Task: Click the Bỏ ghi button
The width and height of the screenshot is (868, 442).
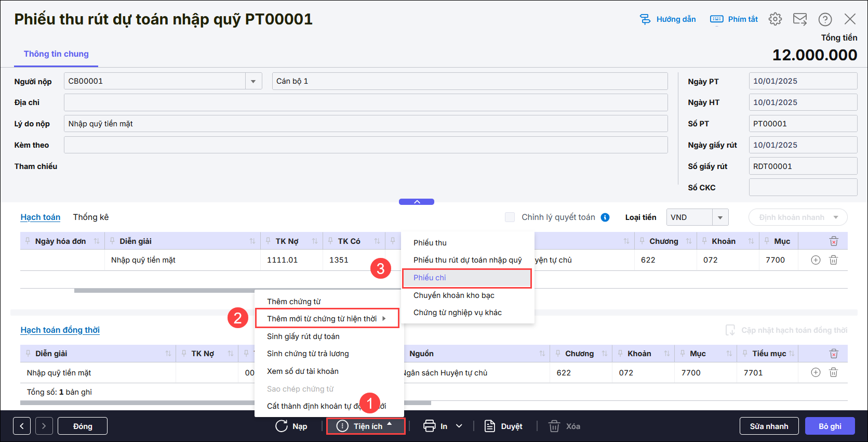Action: point(830,426)
